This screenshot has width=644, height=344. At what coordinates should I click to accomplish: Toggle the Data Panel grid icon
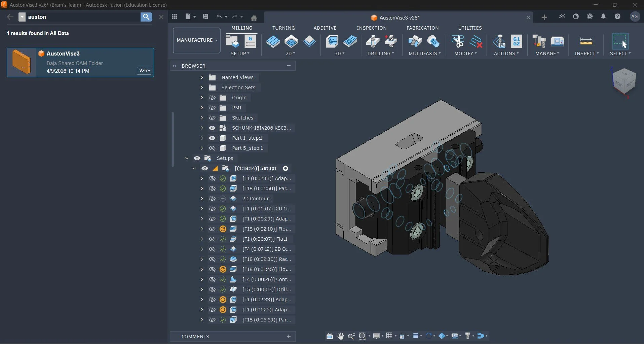174,16
